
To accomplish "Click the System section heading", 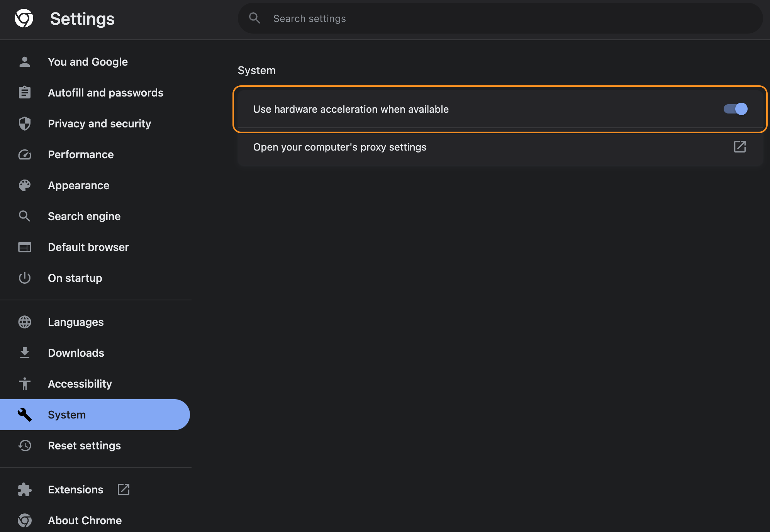I will pos(257,70).
